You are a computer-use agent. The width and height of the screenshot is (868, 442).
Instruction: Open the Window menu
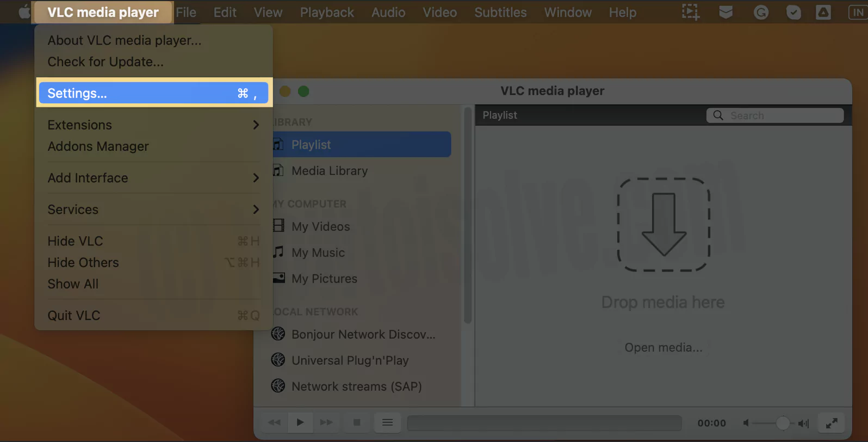point(568,12)
